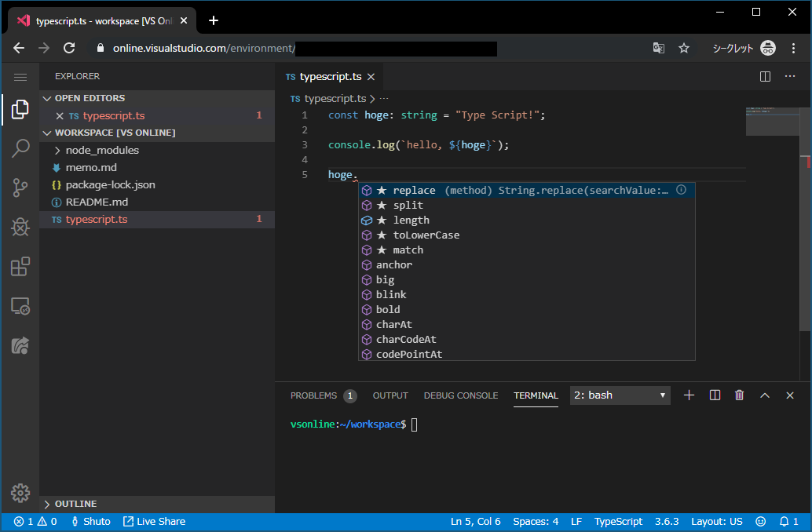This screenshot has width=812, height=532.
Task: Open the Live Share activity bar icon
Action: point(20,345)
